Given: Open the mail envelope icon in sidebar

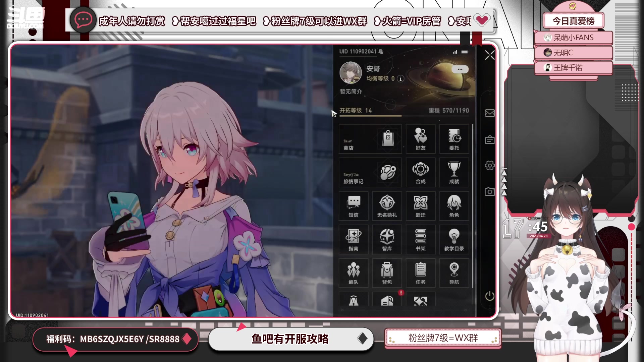Looking at the screenshot, I should 490,113.
